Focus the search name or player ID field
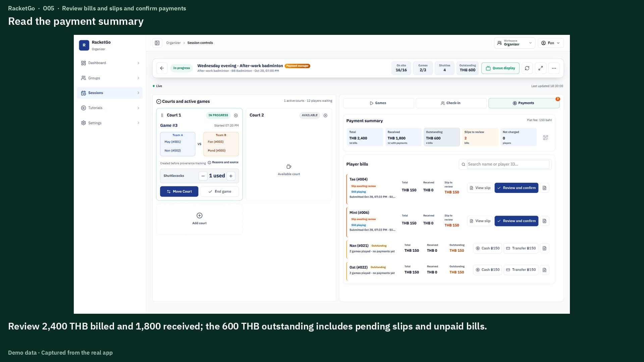Screen dimensions: 644x362 [505, 164]
